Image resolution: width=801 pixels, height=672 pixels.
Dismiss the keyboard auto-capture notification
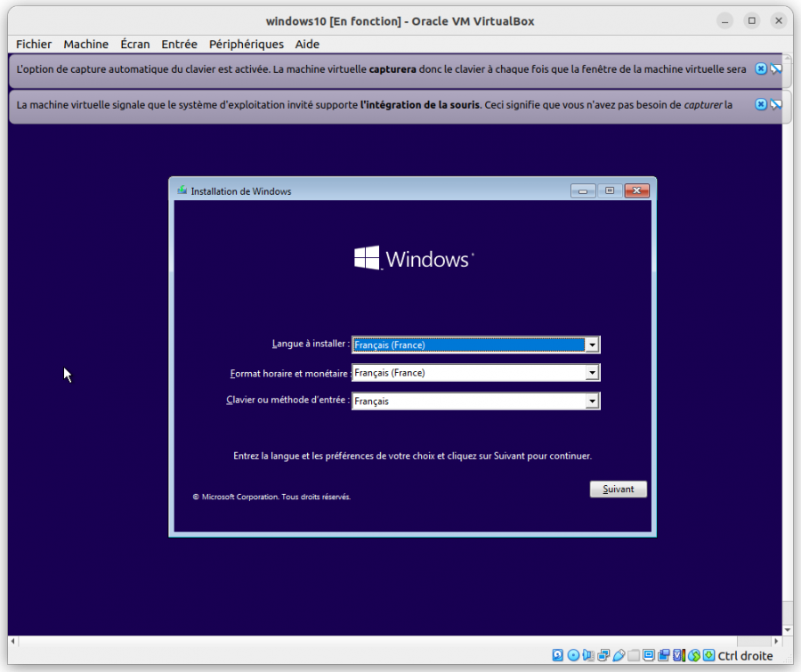tap(761, 69)
